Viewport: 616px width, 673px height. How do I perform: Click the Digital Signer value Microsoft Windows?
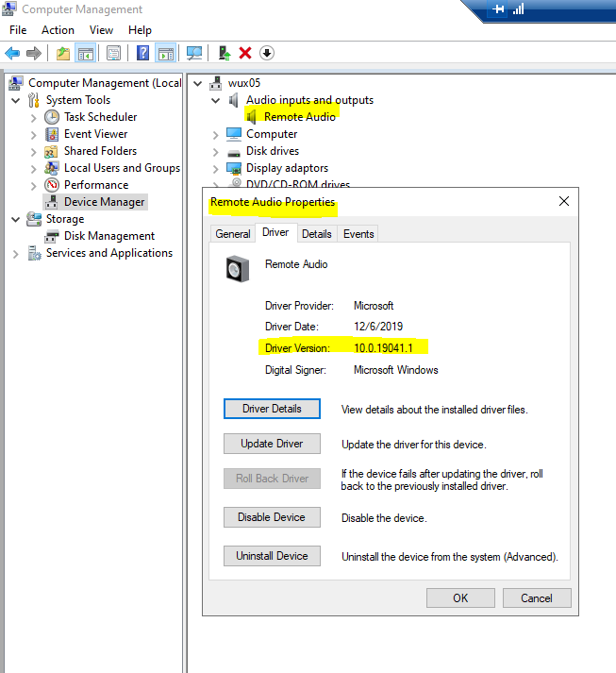pos(396,370)
